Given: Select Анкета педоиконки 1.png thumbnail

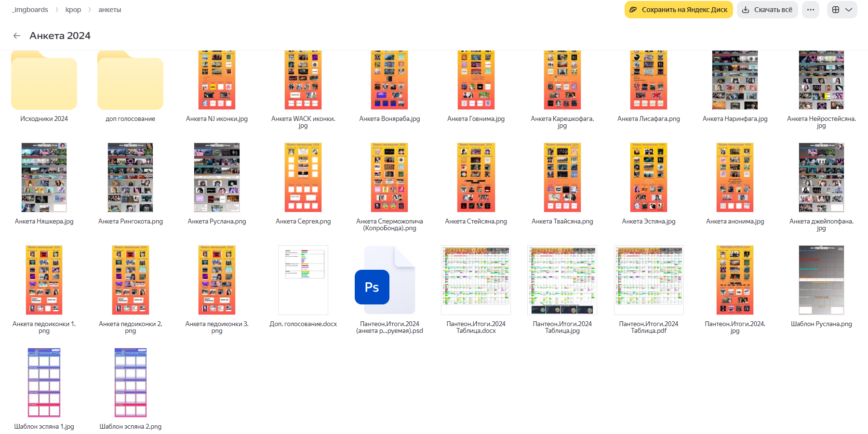Looking at the screenshot, I should point(44,280).
